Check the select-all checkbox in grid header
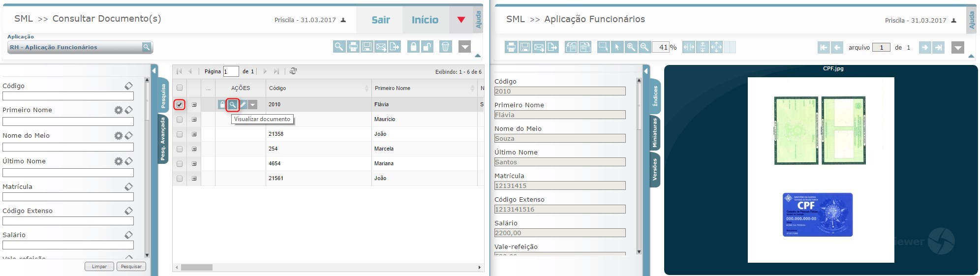The image size is (980, 276). [x=180, y=88]
